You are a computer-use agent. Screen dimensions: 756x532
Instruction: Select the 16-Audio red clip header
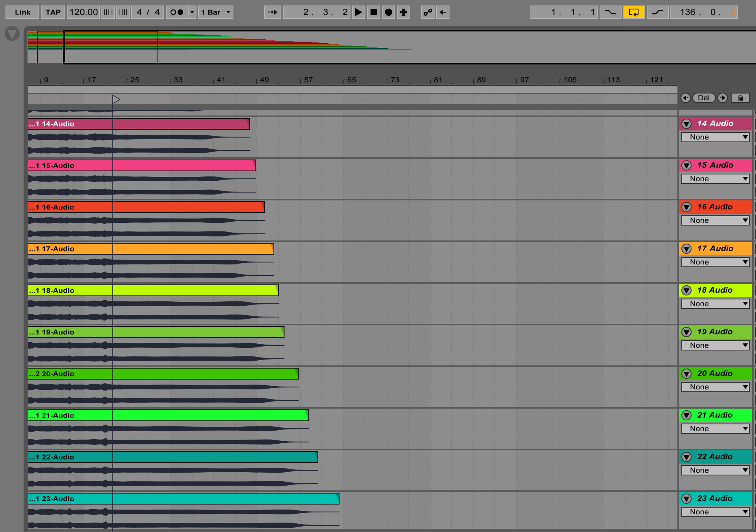pos(146,207)
